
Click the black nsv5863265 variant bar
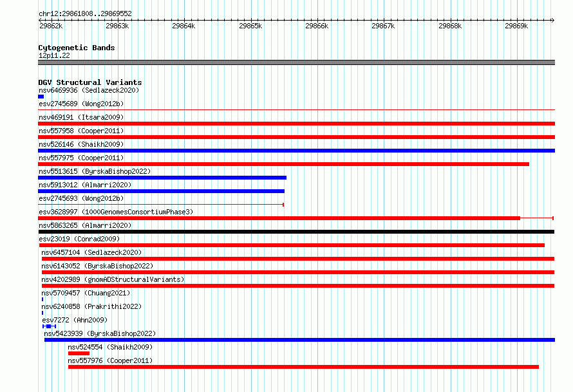pos(296,232)
